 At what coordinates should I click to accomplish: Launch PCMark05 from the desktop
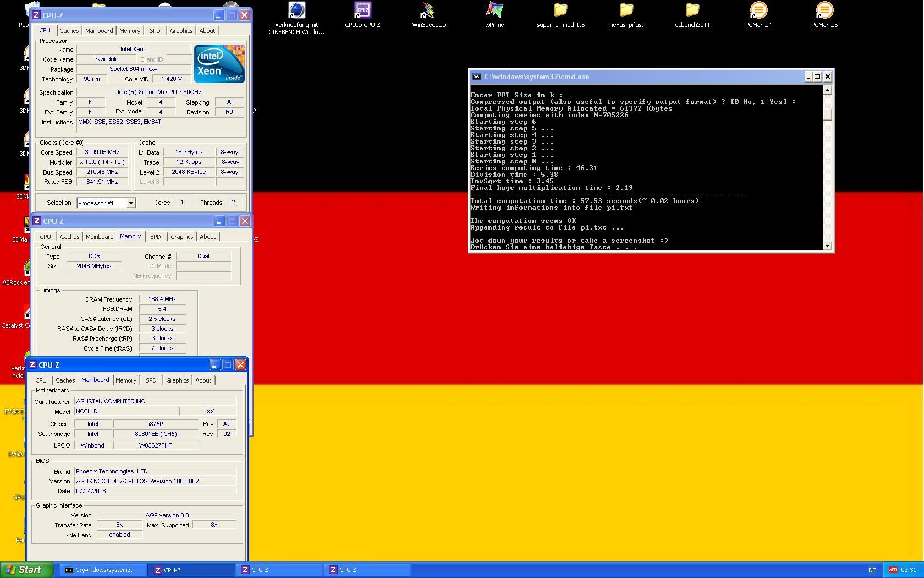tap(824, 15)
